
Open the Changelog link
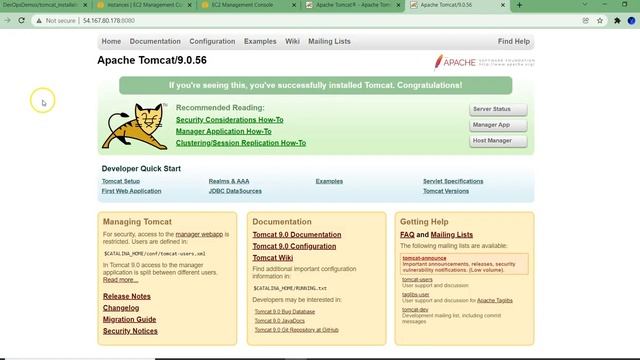(x=121, y=308)
